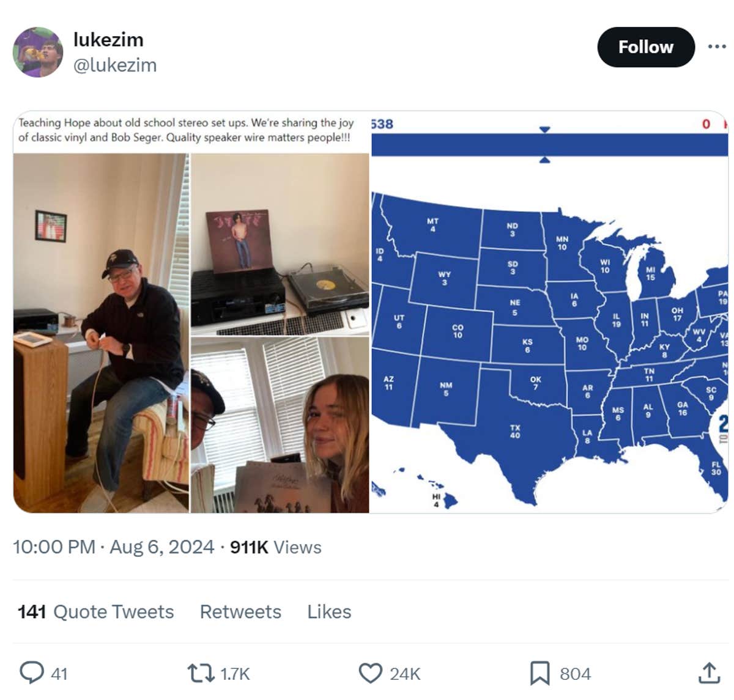Open the Retweets list
This screenshot has width=734, height=700.
(240, 611)
